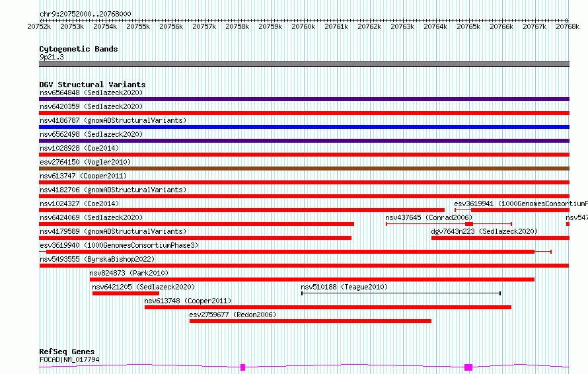Click the Cytogenetic Bands track title
Screen dimensions: 588x374
click(79, 49)
